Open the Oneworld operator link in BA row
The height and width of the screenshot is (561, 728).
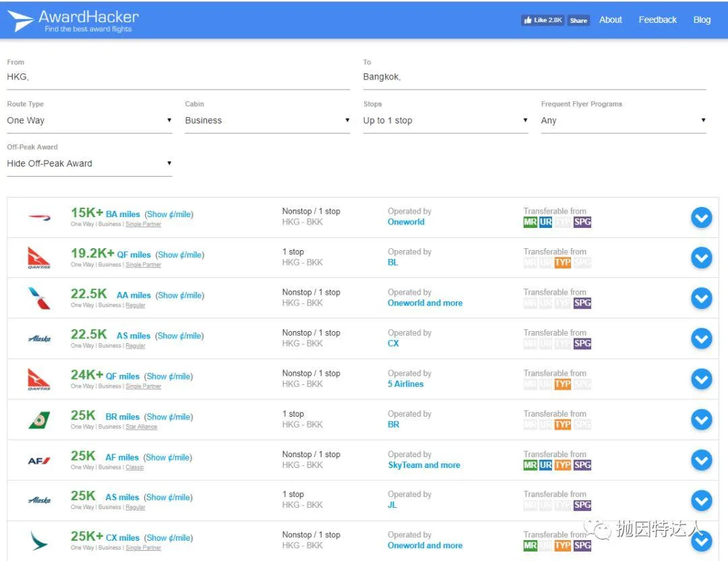coord(406,222)
